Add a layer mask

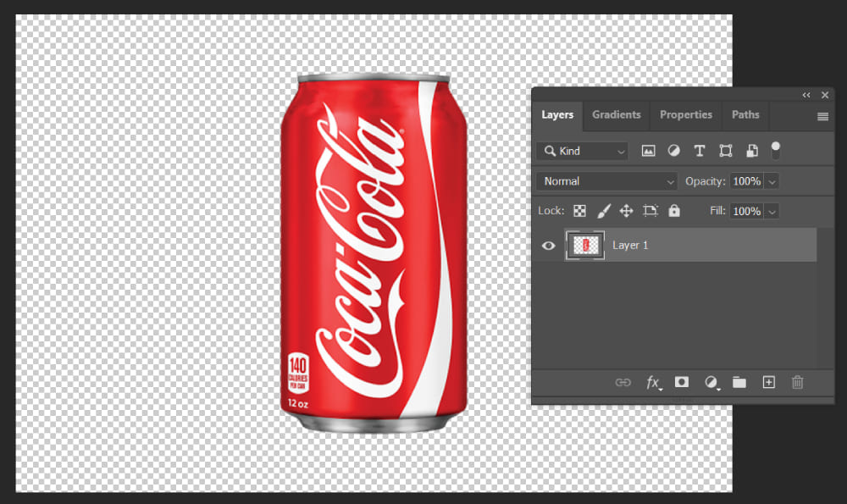pos(682,383)
